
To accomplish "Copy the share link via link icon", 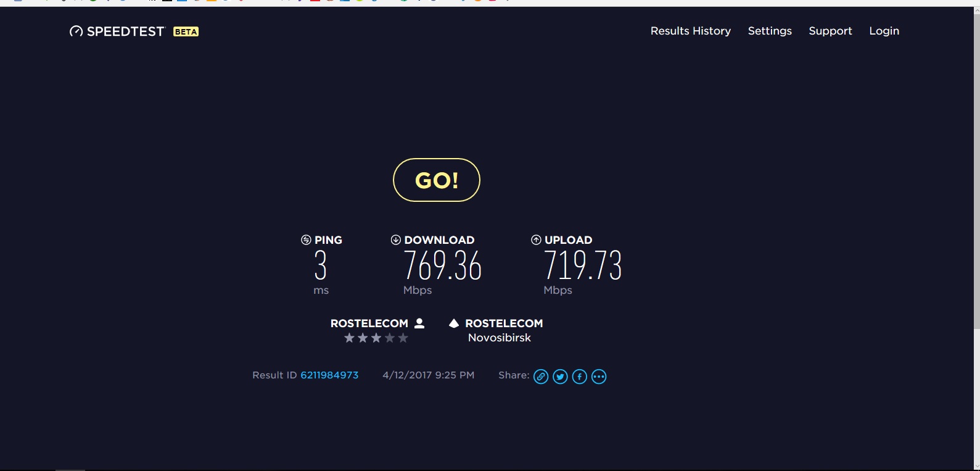I will click(541, 377).
